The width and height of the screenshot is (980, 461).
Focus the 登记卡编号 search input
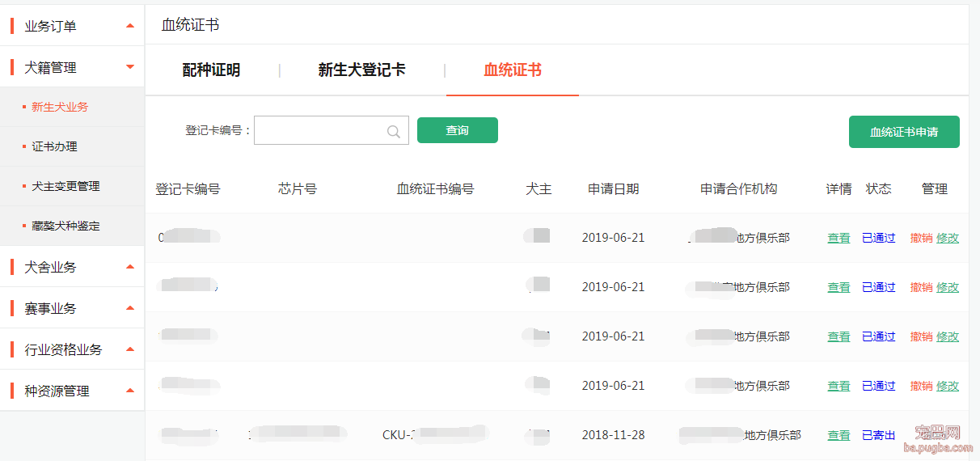pyautogui.click(x=332, y=130)
